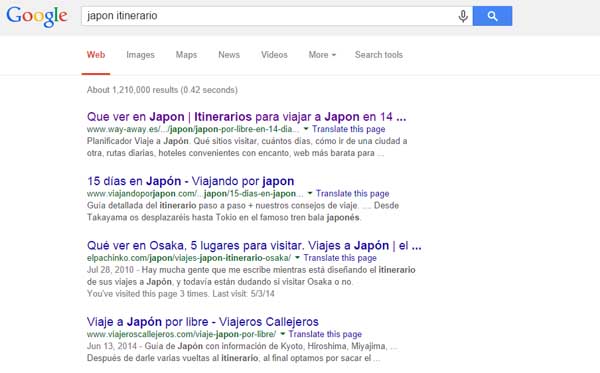The height and width of the screenshot is (373, 600).
Task: Switch to the Maps tab
Action: pos(186,55)
